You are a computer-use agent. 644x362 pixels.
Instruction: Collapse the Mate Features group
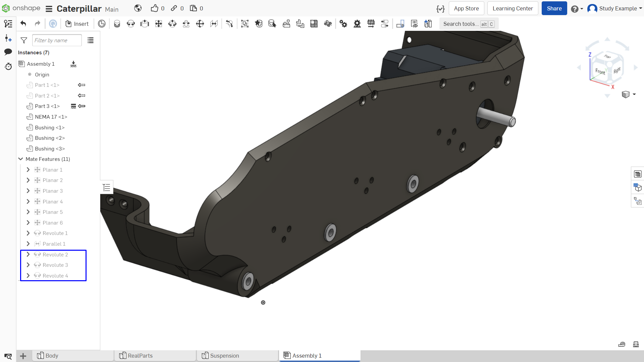click(21, 159)
